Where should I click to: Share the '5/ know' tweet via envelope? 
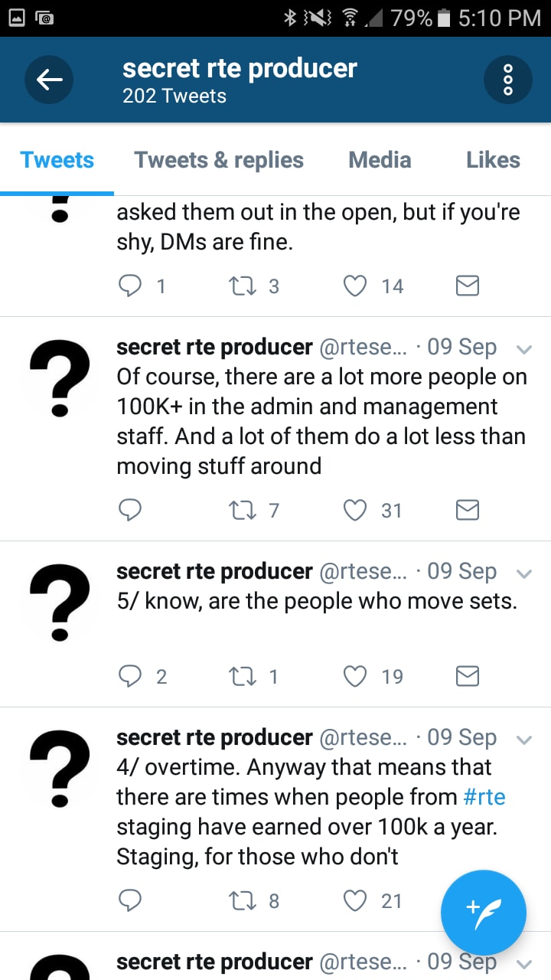coord(467,676)
